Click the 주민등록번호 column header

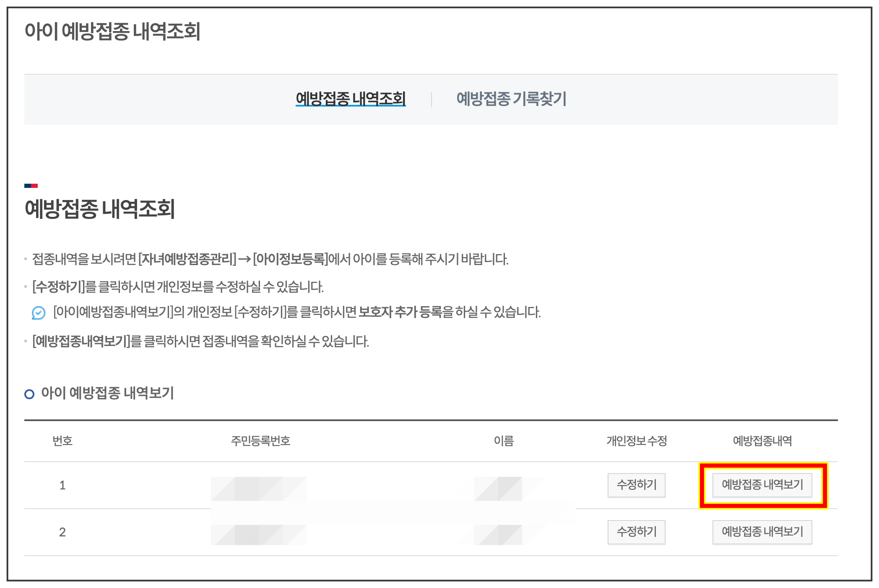pyautogui.click(x=260, y=441)
